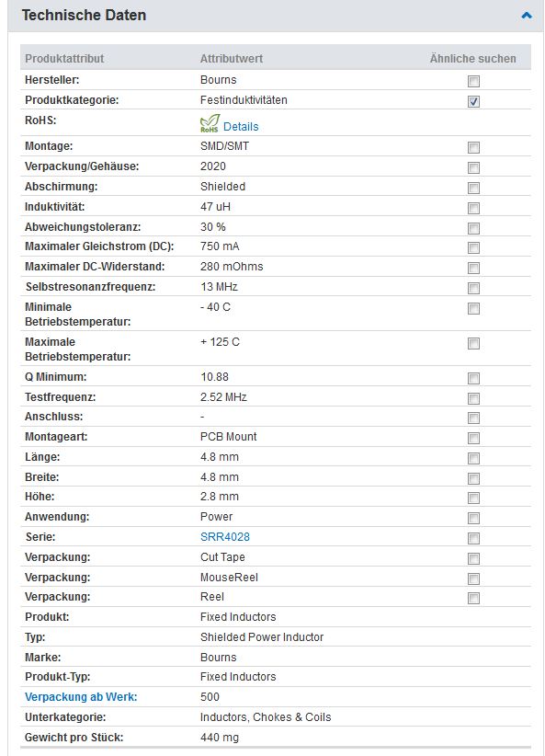
Task: Select the Abschirmung Shielded checkbox
Action: coord(473,188)
